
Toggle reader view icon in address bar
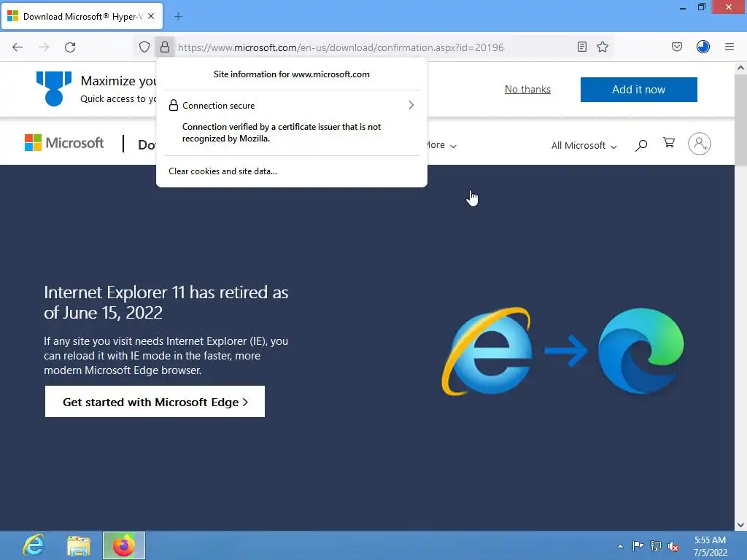click(x=581, y=47)
